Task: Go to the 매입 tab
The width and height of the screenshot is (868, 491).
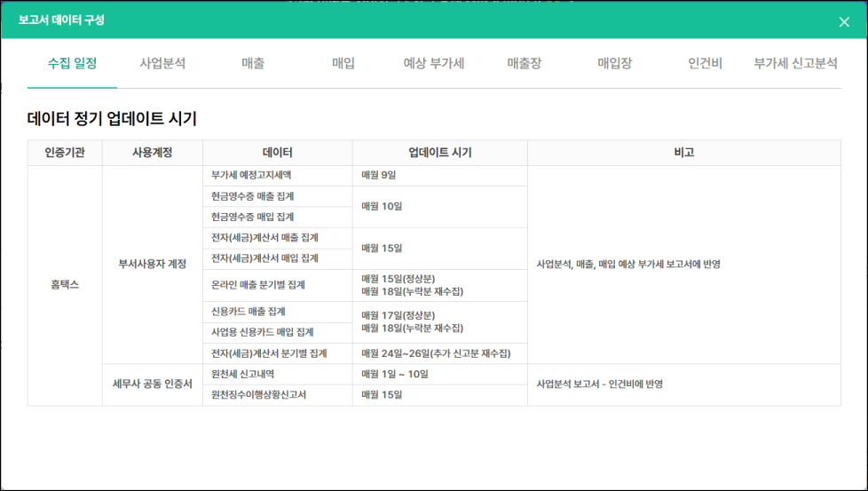Action: (x=343, y=64)
